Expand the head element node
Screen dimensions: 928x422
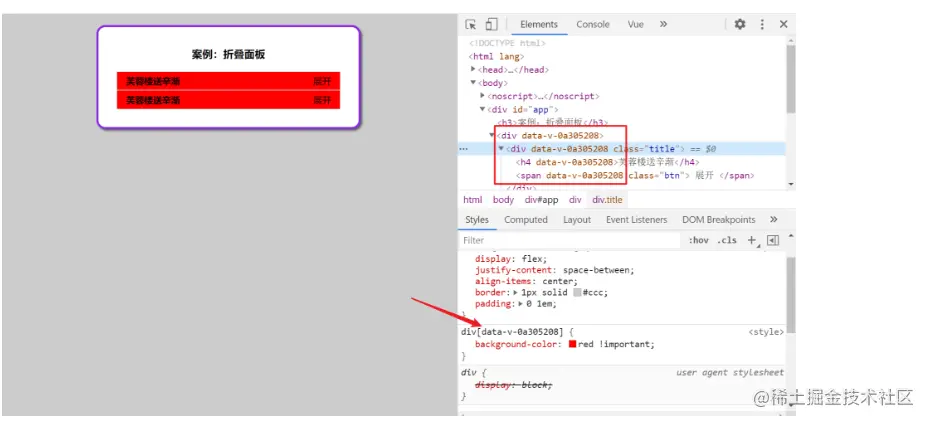click(x=473, y=70)
